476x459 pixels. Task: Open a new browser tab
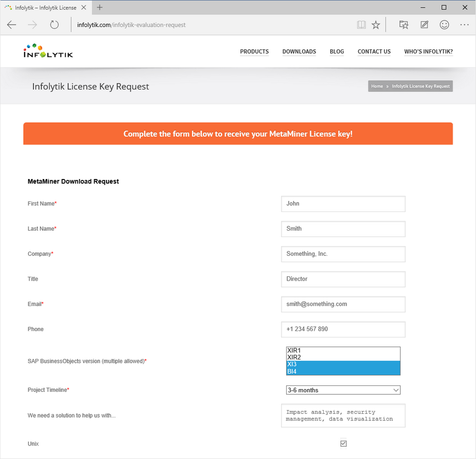(100, 8)
